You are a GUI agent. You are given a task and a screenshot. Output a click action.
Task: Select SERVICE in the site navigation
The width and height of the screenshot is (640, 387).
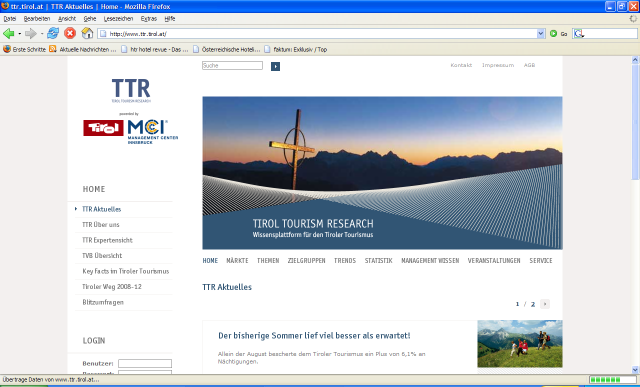[x=541, y=260]
